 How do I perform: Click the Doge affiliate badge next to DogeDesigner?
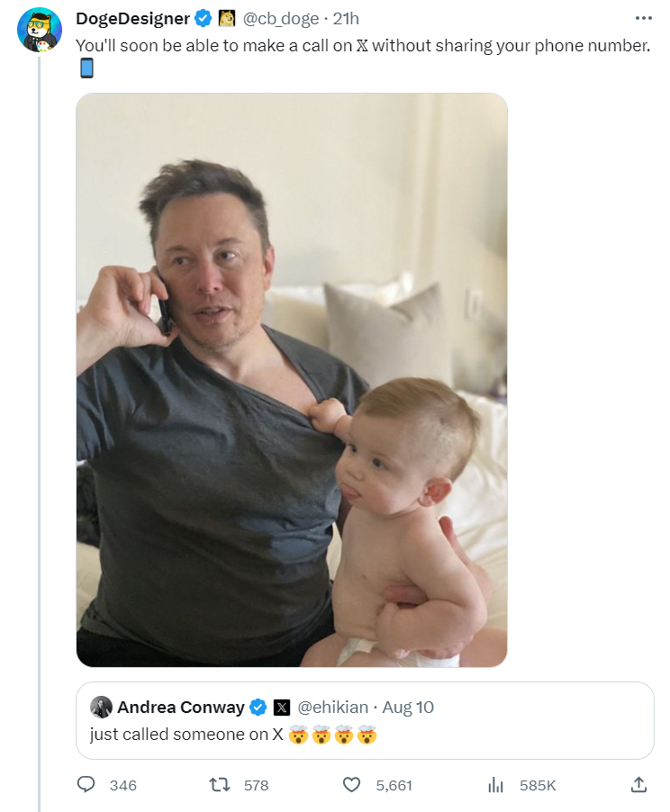click(x=227, y=19)
